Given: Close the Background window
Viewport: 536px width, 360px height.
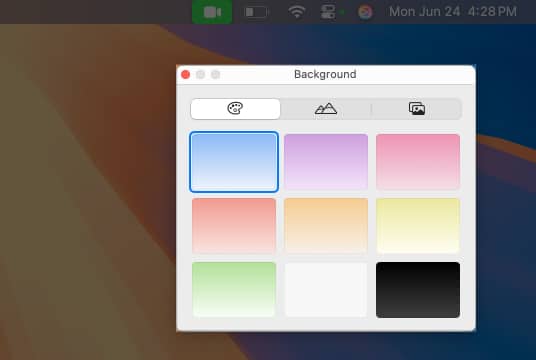Looking at the screenshot, I should [x=186, y=75].
